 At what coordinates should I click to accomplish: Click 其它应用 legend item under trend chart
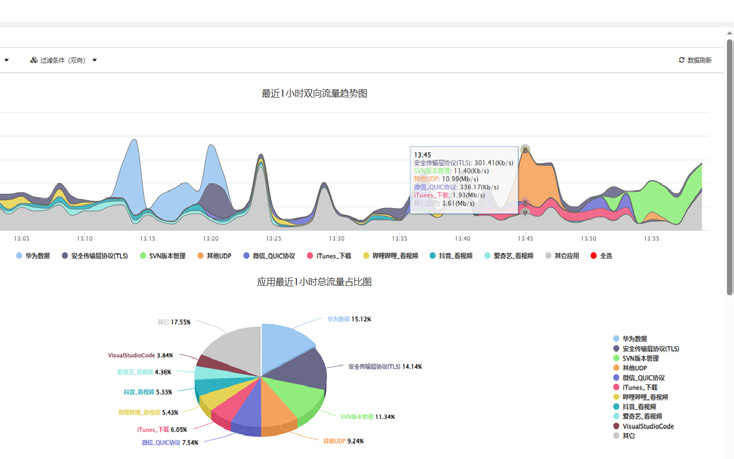click(549, 256)
